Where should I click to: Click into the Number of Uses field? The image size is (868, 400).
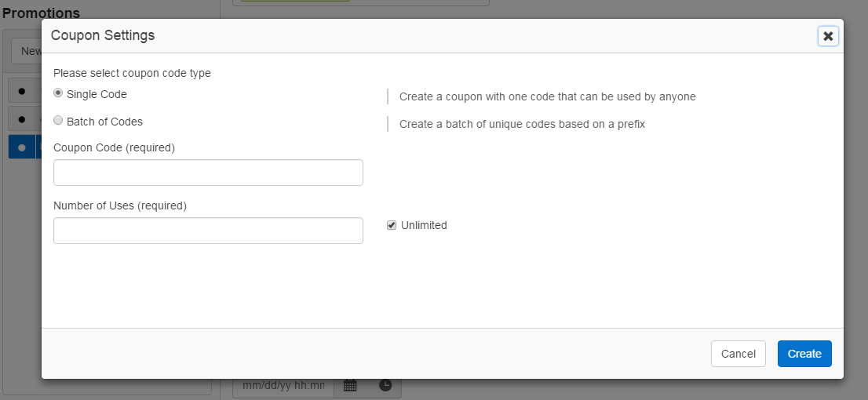pyautogui.click(x=208, y=231)
